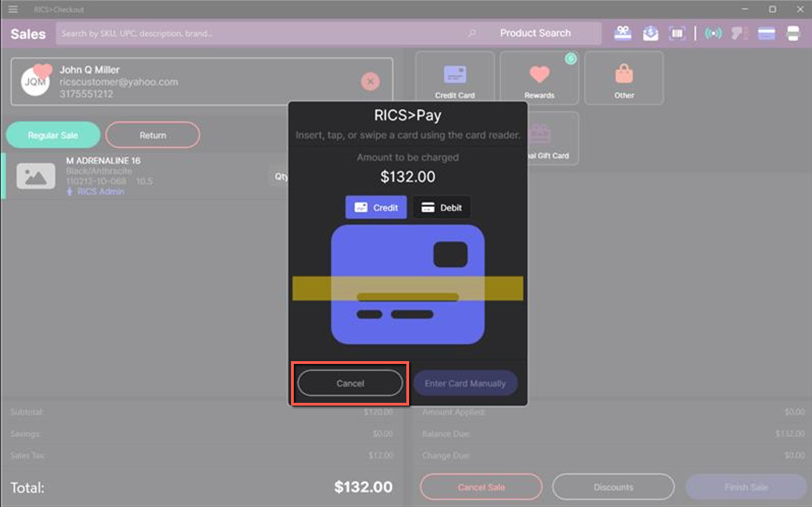Click the barcode scanner icon in the toolbar
Image resolution: width=812 pixels, height=507 pixels.
[677, 33]
